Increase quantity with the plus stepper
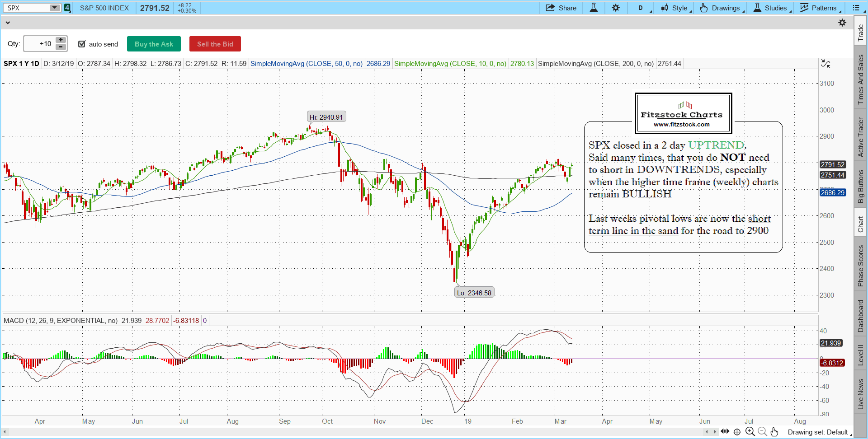Viewport: 868px width, 439px height. (61, 40)
